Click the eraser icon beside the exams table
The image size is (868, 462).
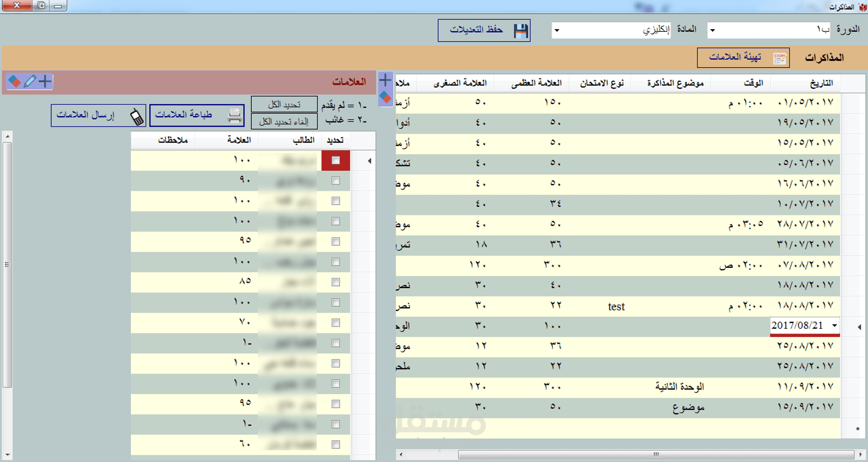(x=385, y=98)
